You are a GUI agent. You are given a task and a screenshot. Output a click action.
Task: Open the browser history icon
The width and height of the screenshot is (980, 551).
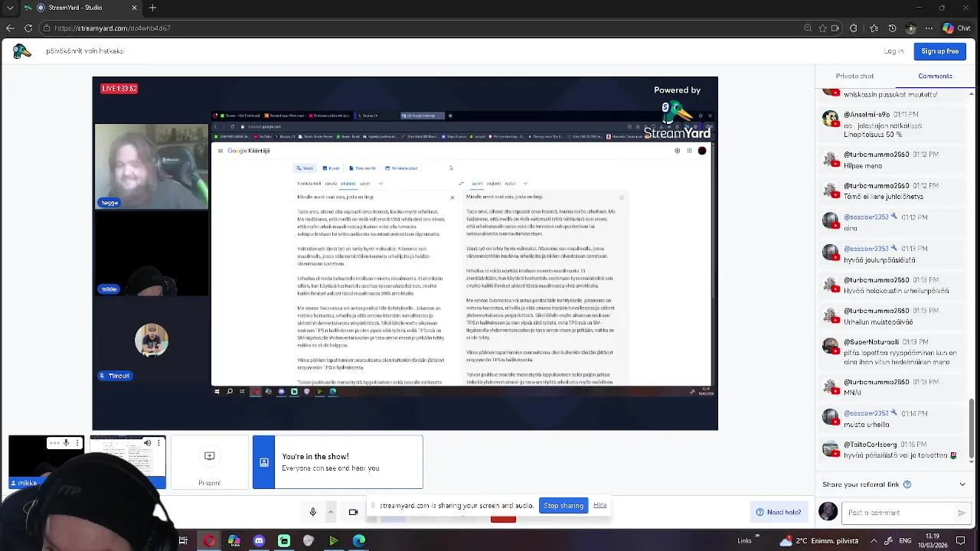(x=892, y=28)
